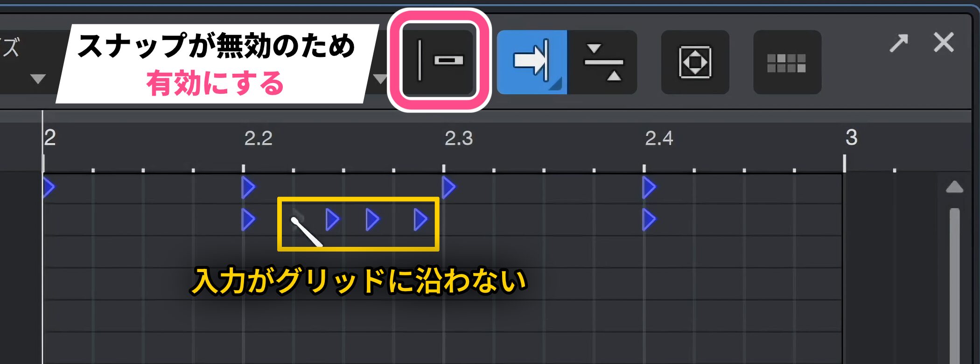Detach editor with the diagonal arrow icon

pyautogui.click(x=899, y=43)
